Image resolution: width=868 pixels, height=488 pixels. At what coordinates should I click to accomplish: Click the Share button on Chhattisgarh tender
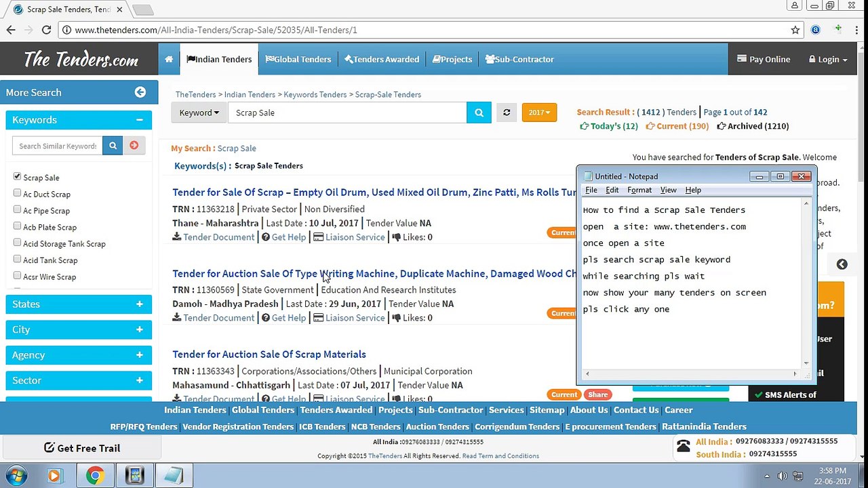click(597, 394)
